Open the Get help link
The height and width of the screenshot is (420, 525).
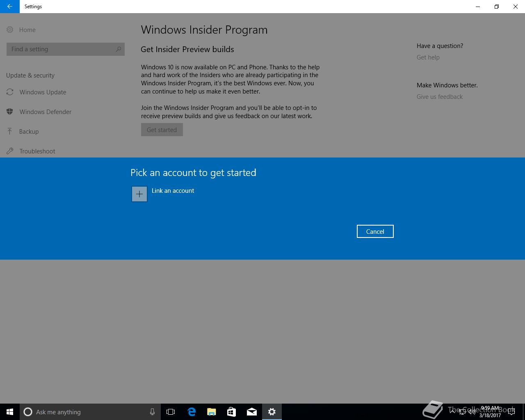[428, 57]
